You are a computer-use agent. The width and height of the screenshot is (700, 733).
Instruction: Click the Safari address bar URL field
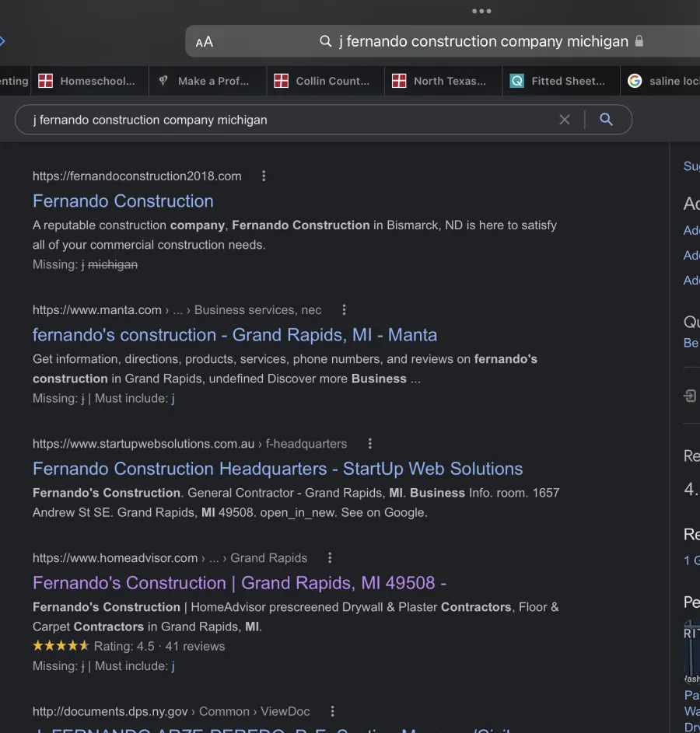pos(443,41)
